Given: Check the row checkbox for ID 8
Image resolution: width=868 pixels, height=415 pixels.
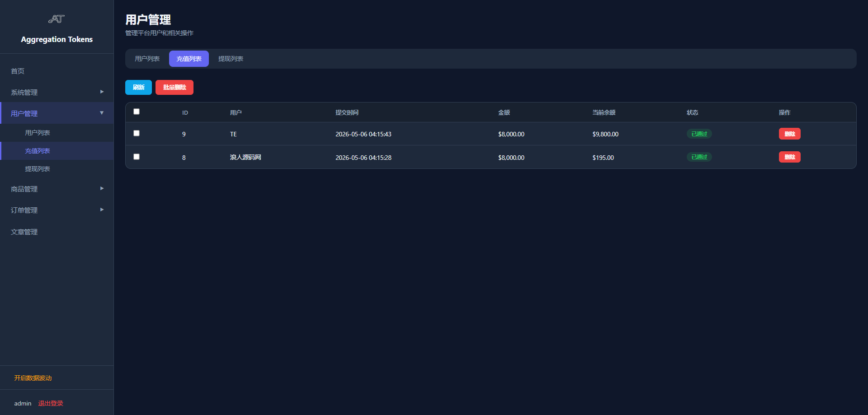Looking at the screenshot, I should [x=137, y=157].
